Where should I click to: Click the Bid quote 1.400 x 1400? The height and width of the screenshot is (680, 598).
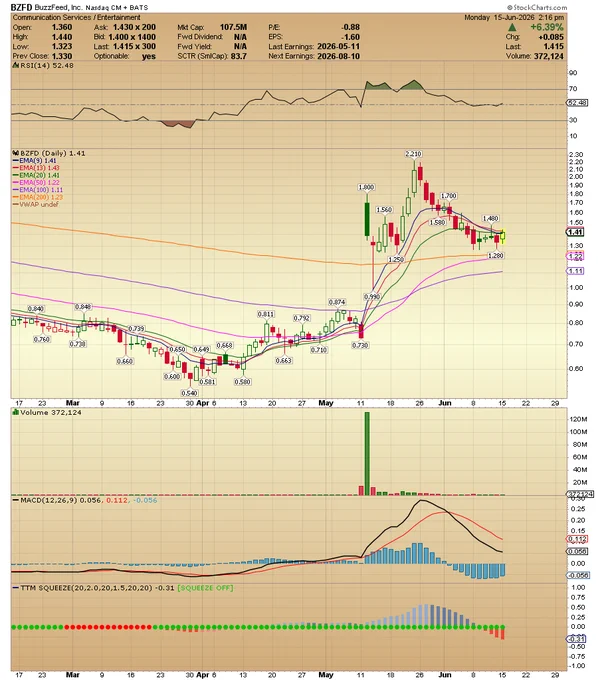(132, 37)
